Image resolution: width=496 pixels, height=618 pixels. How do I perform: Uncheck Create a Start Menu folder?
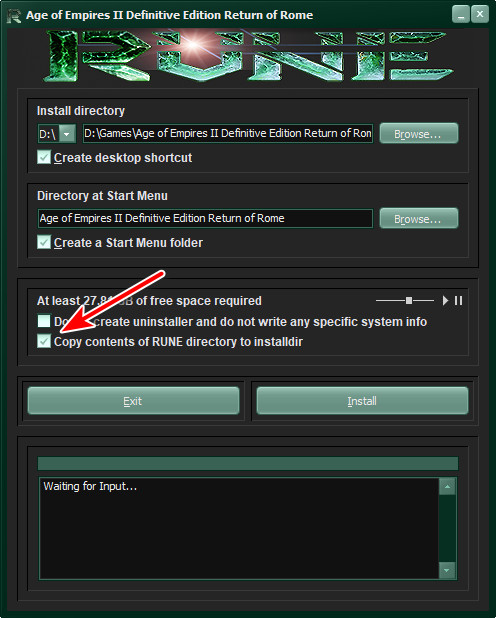coord(44,242)
